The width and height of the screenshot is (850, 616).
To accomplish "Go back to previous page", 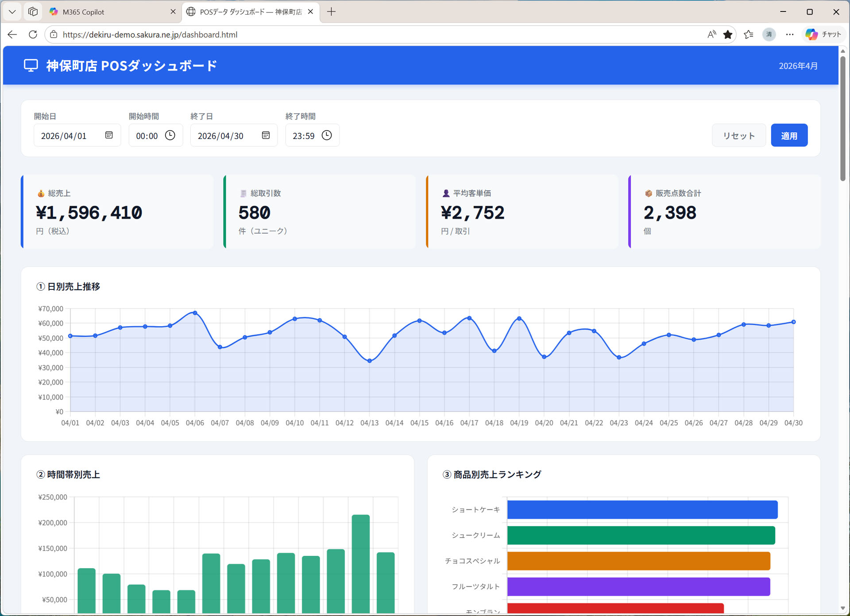I will click(x=12, y=35).
